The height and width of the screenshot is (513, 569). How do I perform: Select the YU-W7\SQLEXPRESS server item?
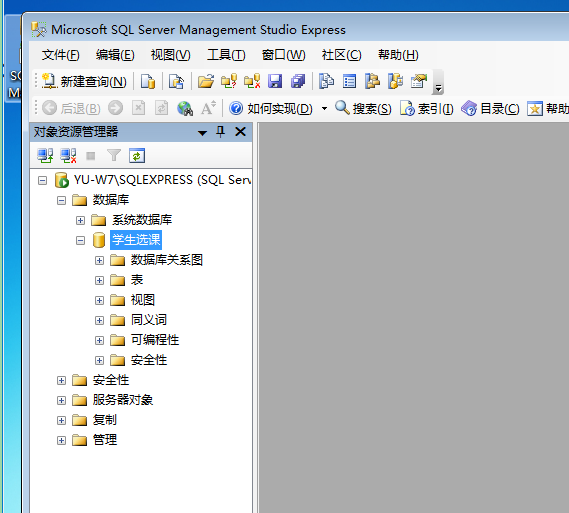[162, 180]
